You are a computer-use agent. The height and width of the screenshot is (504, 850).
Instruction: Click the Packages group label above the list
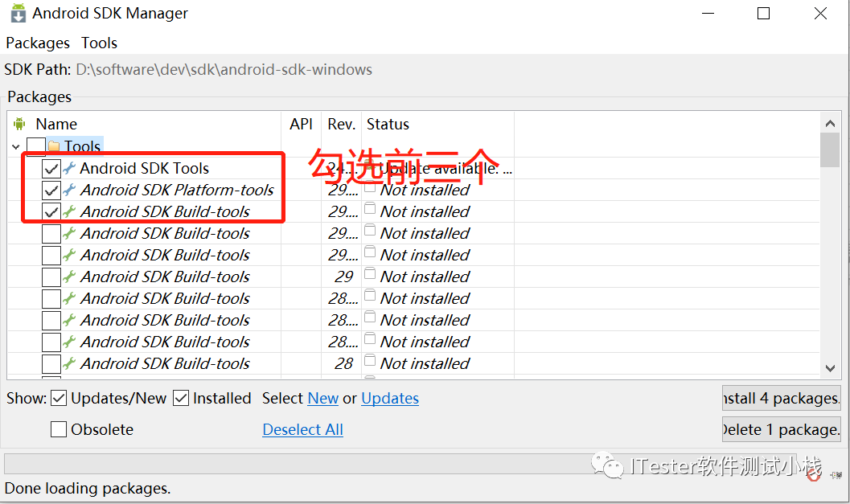point(39,97)
